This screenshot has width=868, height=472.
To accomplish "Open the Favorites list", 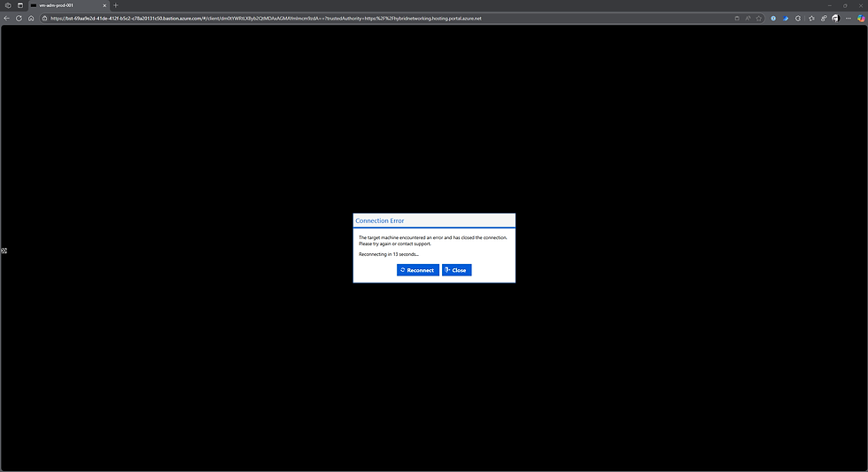I will pos(811,19).
